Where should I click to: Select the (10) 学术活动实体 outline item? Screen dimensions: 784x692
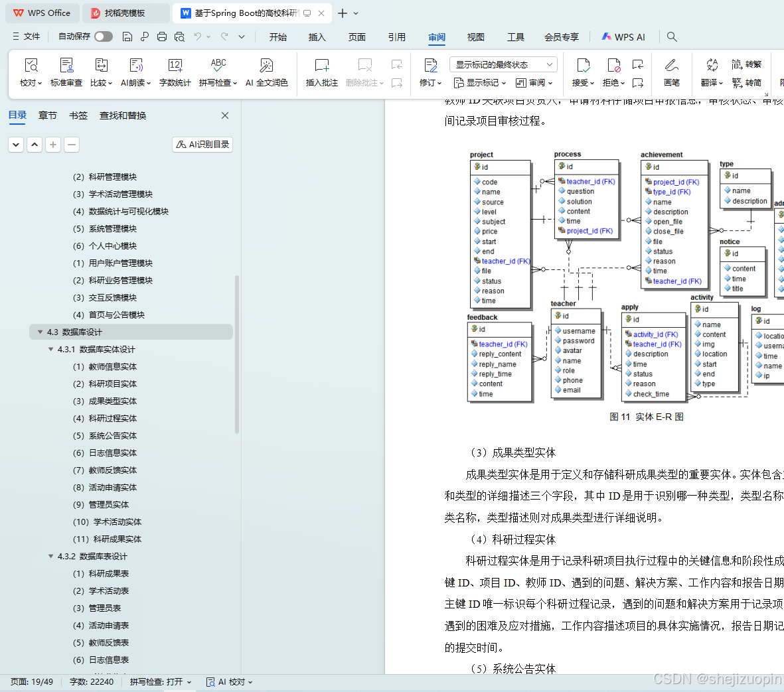pos(107,521)
